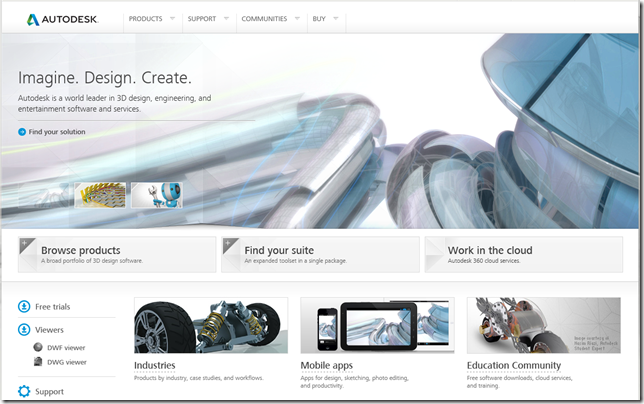
Task: Expand the Products dropdown arrow
Action: (x=172, y=18)
